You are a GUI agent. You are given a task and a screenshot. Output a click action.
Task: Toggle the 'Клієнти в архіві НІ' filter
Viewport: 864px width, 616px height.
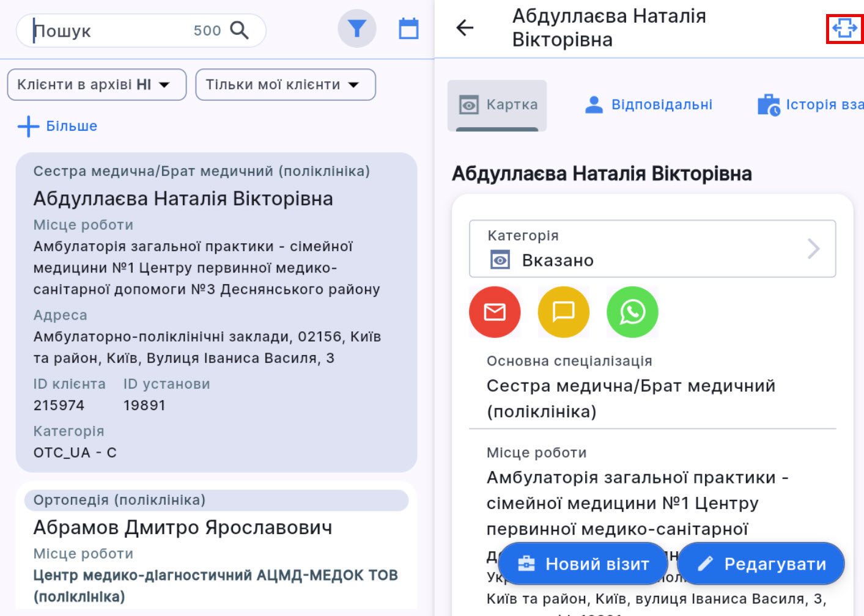click(96, 84)
